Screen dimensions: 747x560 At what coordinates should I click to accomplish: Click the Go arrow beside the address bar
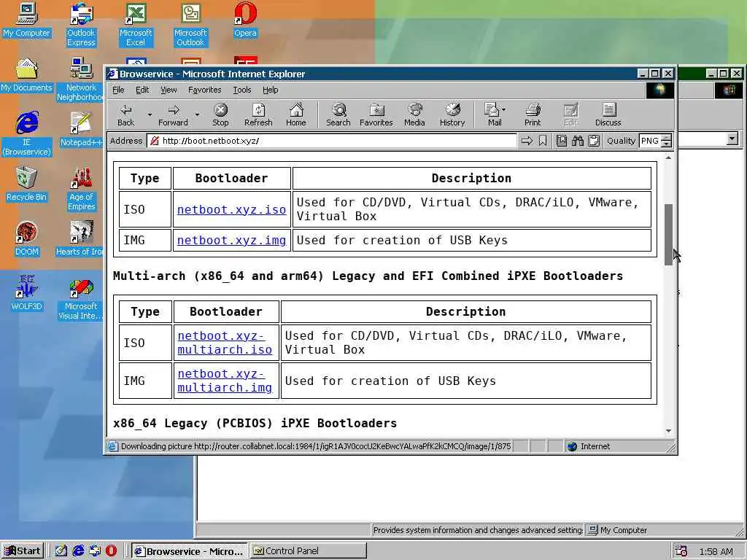pos(527,141)
